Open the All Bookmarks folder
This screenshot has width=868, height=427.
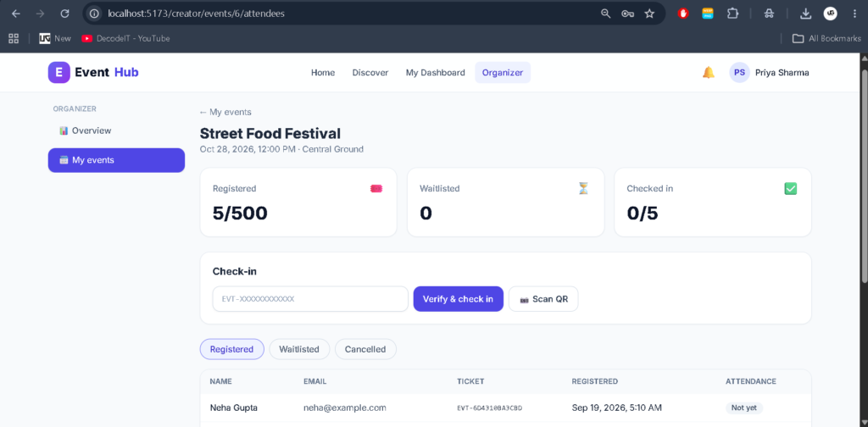click(826, 38)
